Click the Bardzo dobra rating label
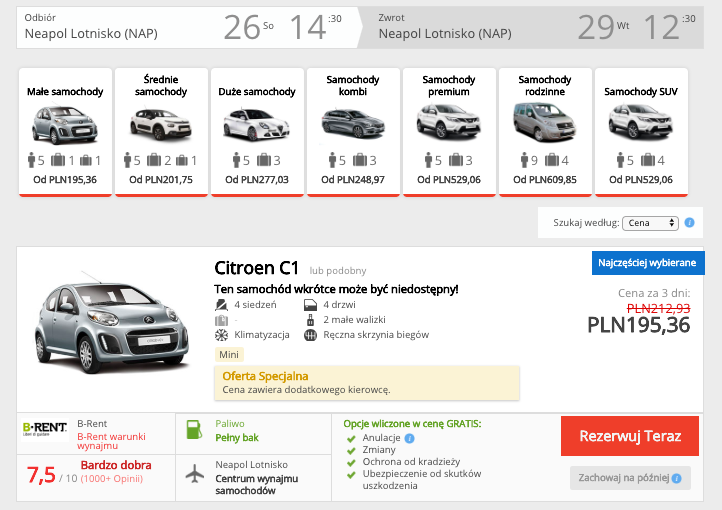Viewport: 722px width, 510px height. 116,465
